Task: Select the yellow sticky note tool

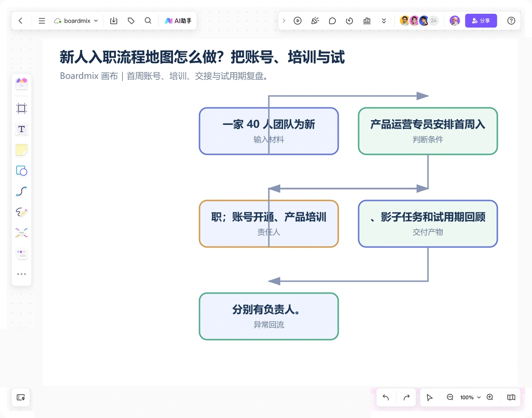Action: click(x=21, y=150)
